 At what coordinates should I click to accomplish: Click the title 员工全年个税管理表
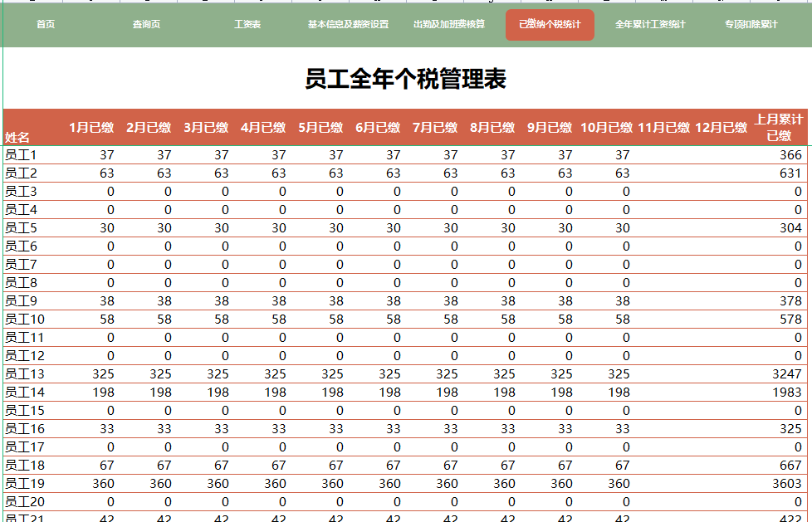(405, 79)
